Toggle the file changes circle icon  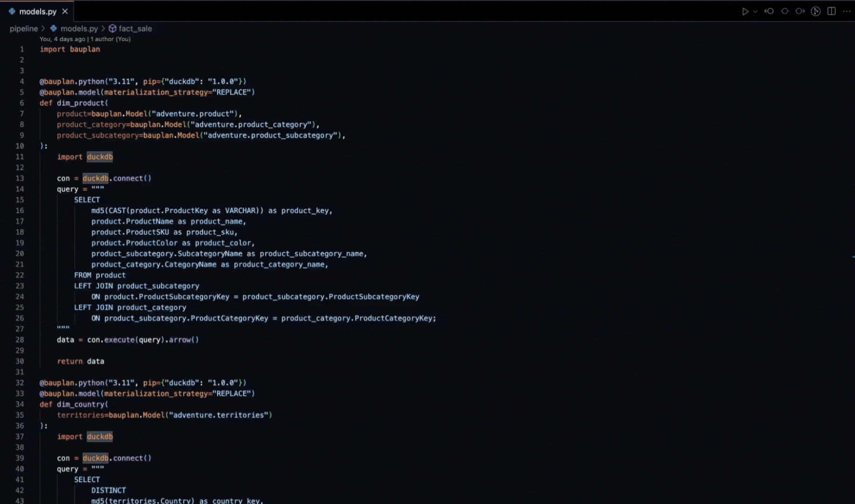tap(785, 11)
